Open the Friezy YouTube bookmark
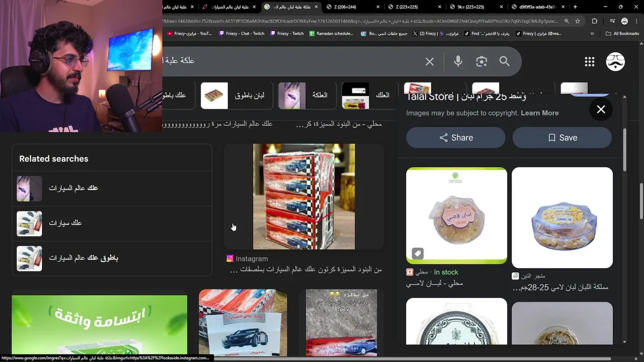Screen dimensions: 644x362 [190, 34]
